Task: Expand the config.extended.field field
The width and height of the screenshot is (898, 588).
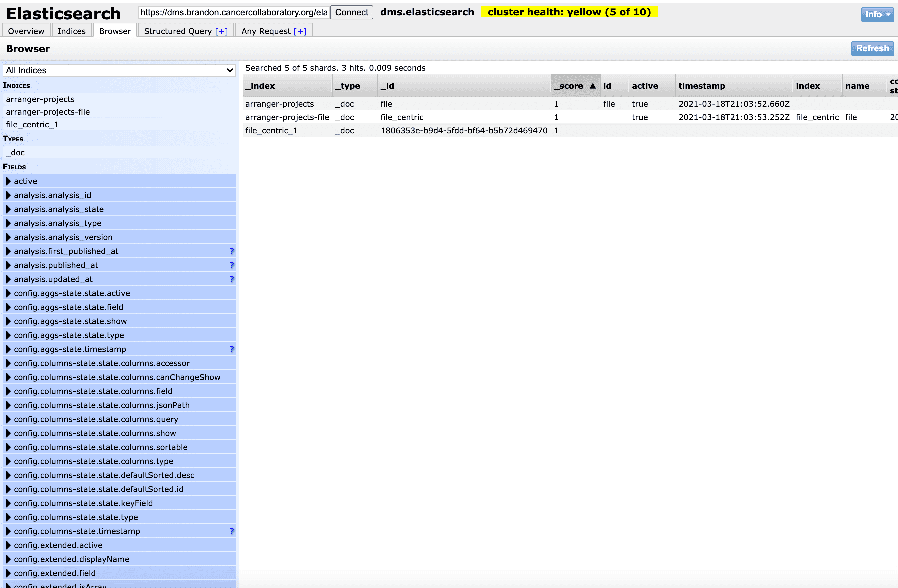Action: [8, 573]
